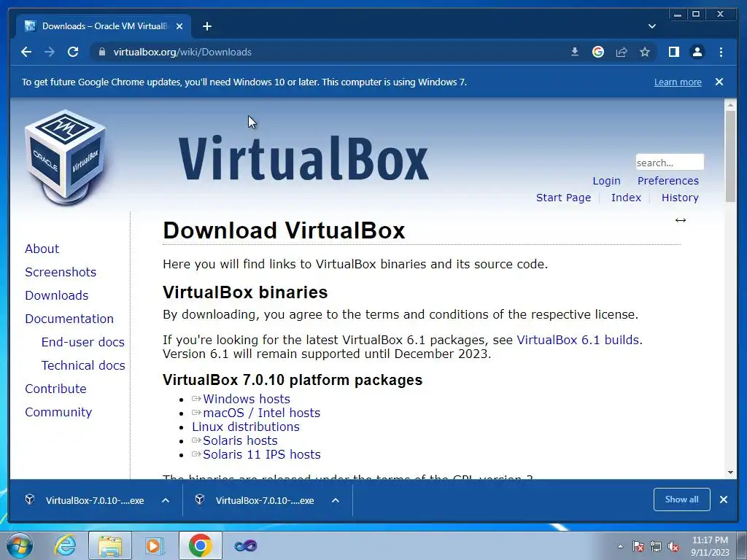The height and width of the screenshot is (560, 747).
Task: Click the vertical scrollbar thumb
Action: click(730, 156)
